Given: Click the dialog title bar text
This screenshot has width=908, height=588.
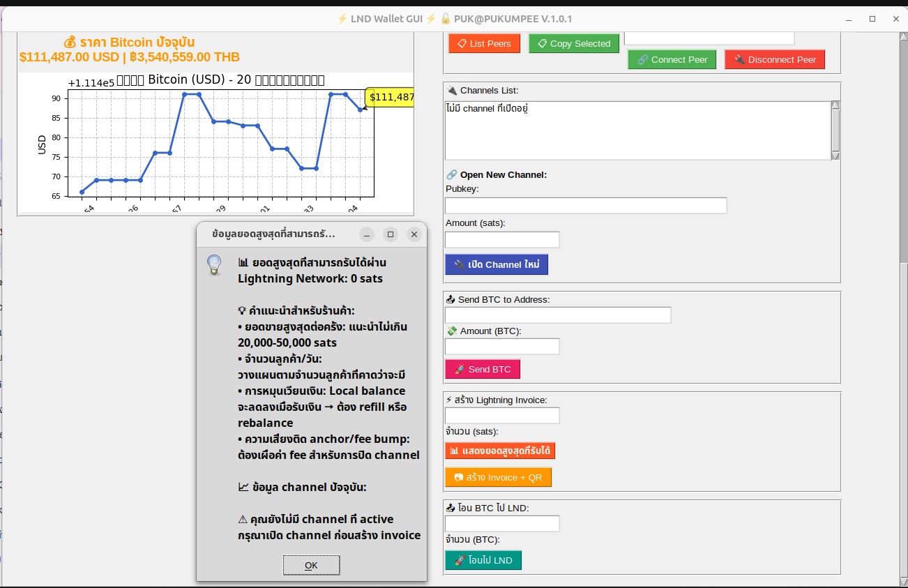Looking at the screenshot, I should point(273,234).
